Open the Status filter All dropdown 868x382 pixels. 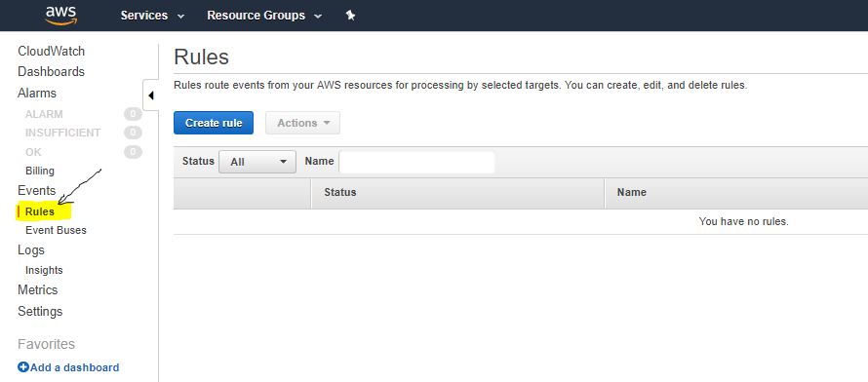[257, 162]
